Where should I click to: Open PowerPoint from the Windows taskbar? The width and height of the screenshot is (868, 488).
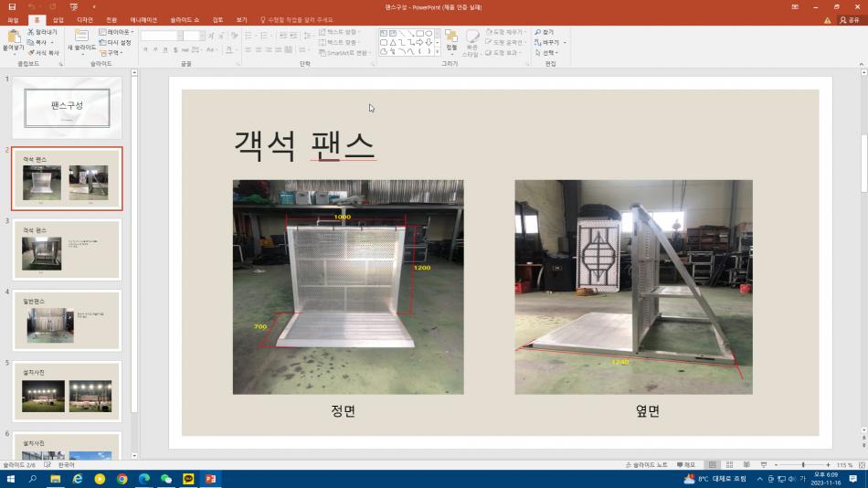tap(210, 479)
